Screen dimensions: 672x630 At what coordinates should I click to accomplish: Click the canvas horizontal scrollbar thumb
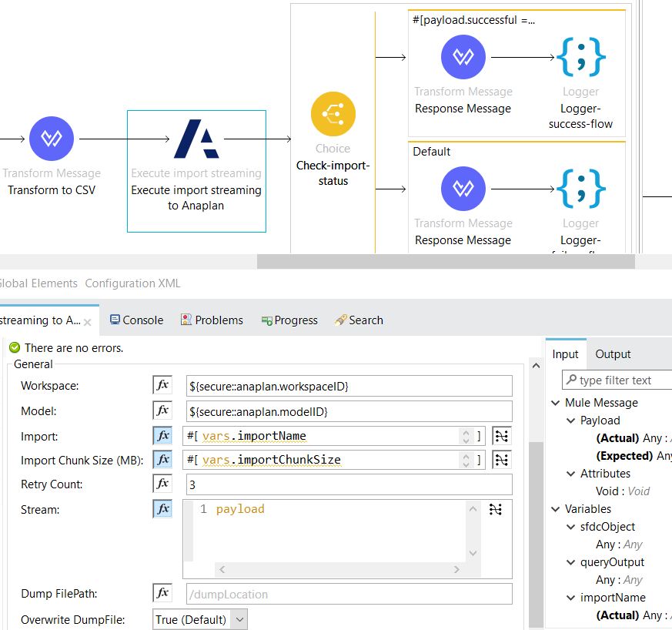pyautogui.click(x=446, y=261)
